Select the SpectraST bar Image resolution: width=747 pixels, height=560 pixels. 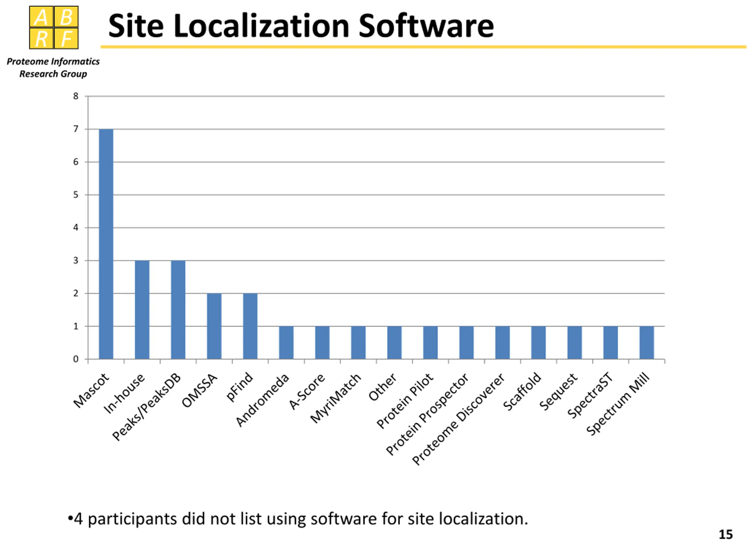coord(610,343)
